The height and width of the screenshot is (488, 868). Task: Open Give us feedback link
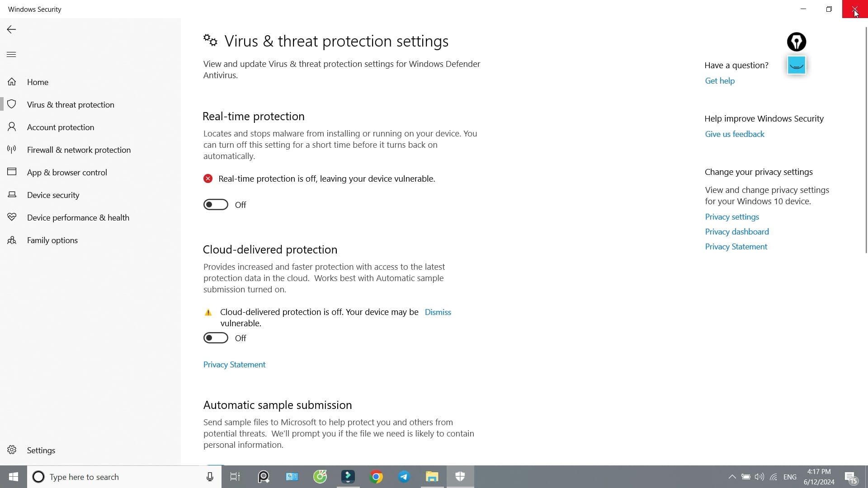pos(734,134)
